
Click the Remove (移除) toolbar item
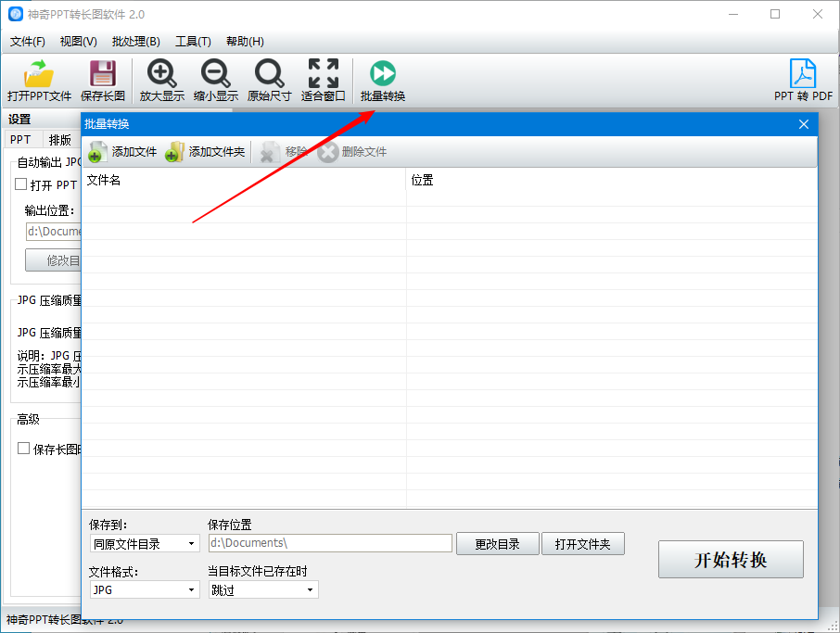[284, 152]
